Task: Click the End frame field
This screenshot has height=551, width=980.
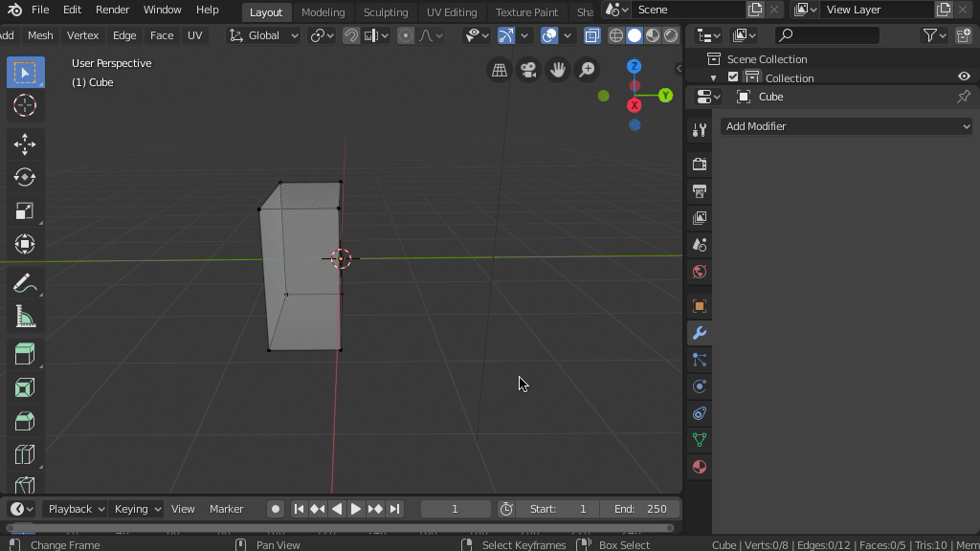Action: (641, 509)
